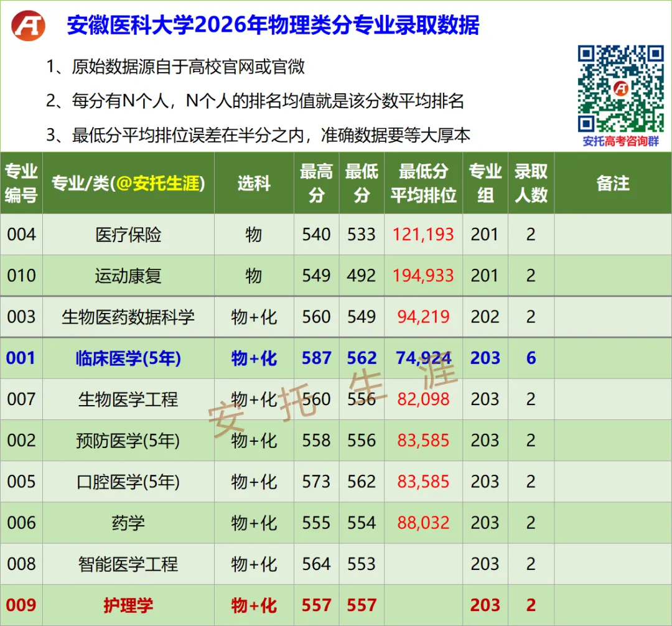The height and width of the screenshot is (626, 672).
Task: Select the 口腔医学(5年) major cell
Action: tap(129, 481)
